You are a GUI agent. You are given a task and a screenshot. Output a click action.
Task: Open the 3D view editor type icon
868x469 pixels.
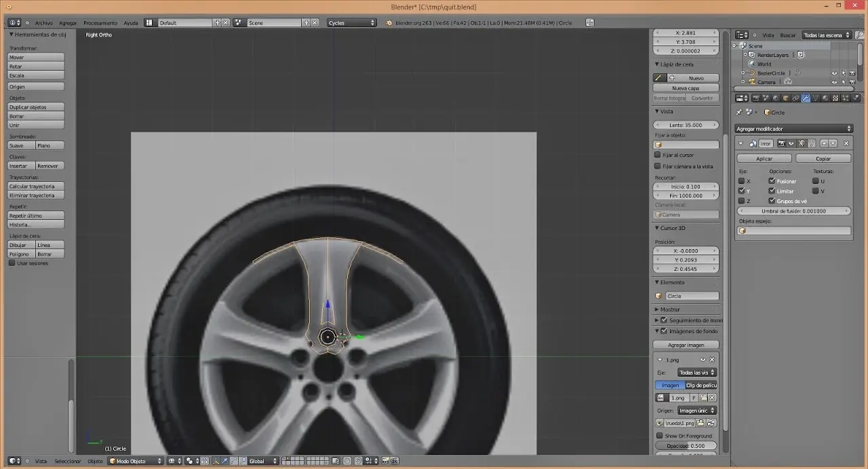pyautogui.click(x=14, y=461)
